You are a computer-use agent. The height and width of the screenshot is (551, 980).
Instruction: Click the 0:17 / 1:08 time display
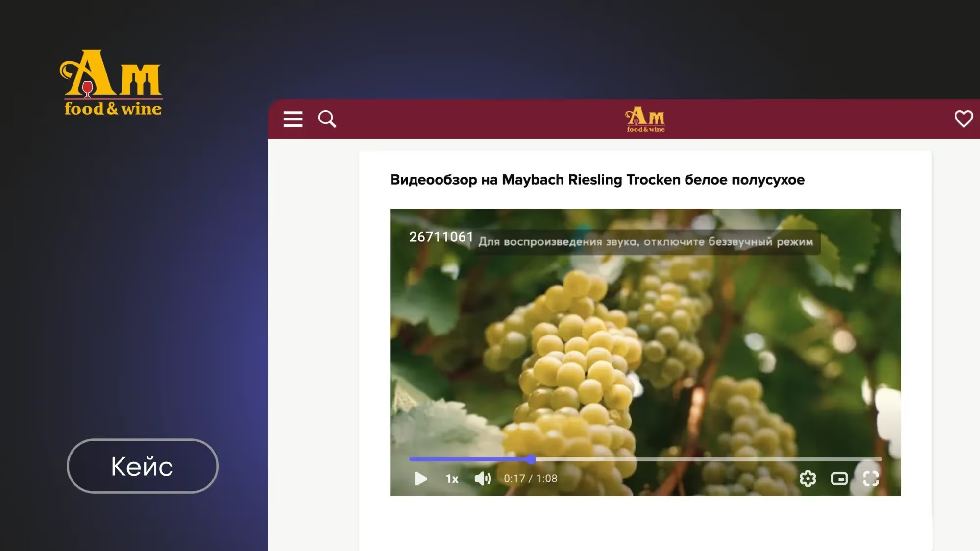coord(530,479)
